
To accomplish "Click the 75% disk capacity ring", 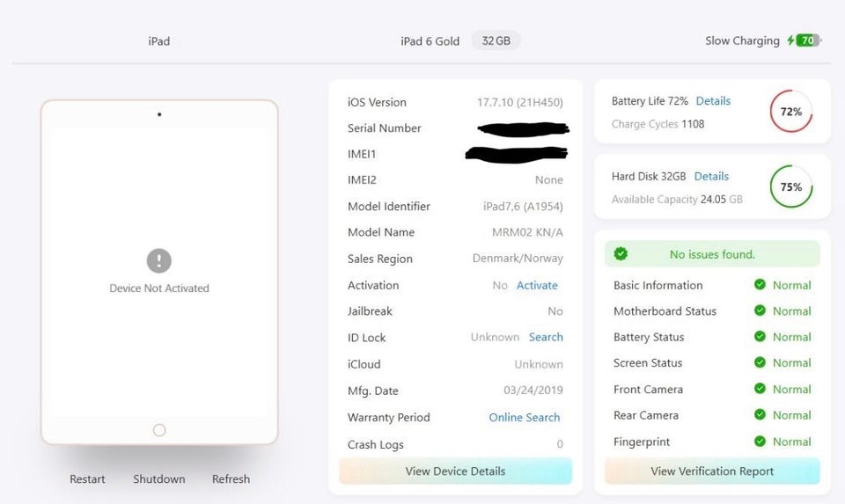I will 791,186.
